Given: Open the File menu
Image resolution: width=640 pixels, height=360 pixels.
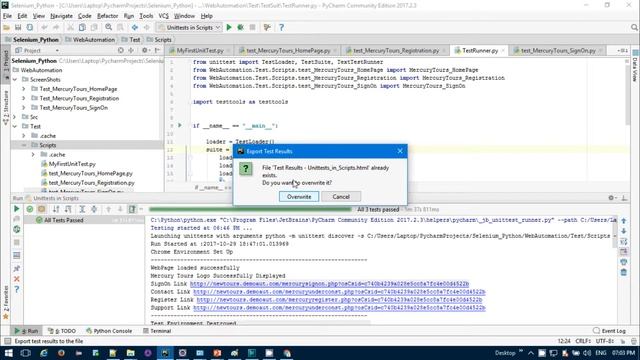Looking at the screenshot, I should 7,16.
